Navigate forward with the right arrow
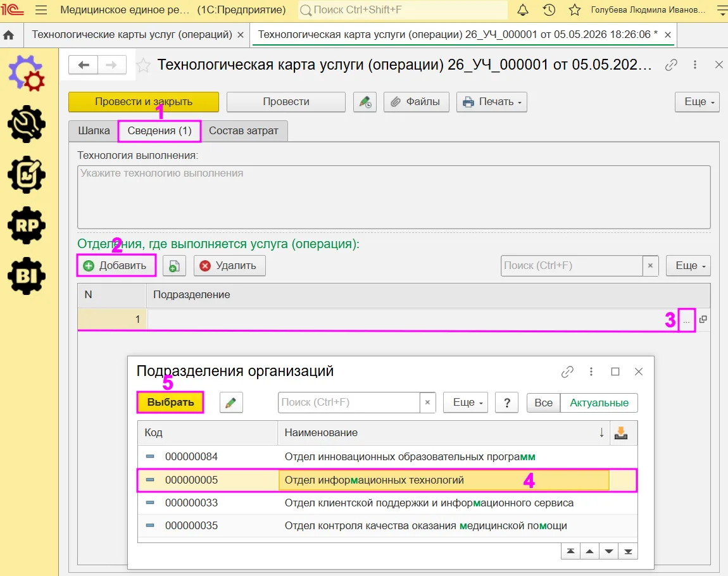Screen dimensions: 728x576 pyautogui.click(x=111, y=65)
